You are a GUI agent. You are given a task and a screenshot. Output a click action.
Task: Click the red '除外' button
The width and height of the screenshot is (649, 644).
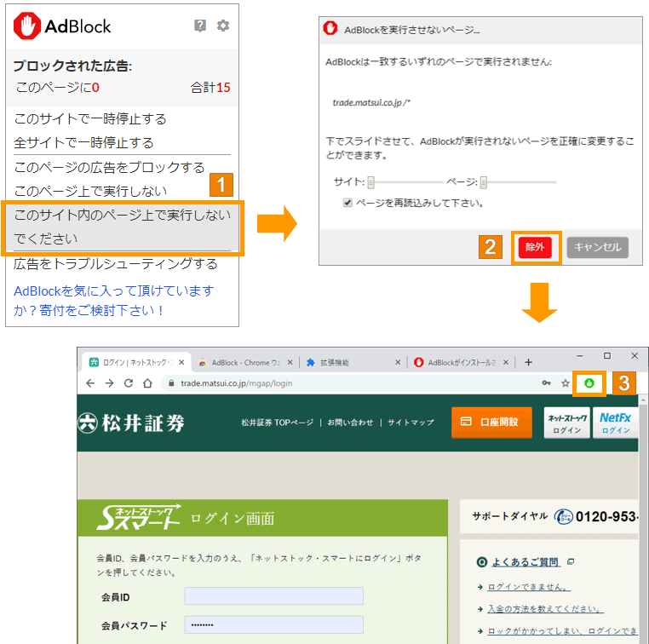pyautogui.click(x=534, y=247)
